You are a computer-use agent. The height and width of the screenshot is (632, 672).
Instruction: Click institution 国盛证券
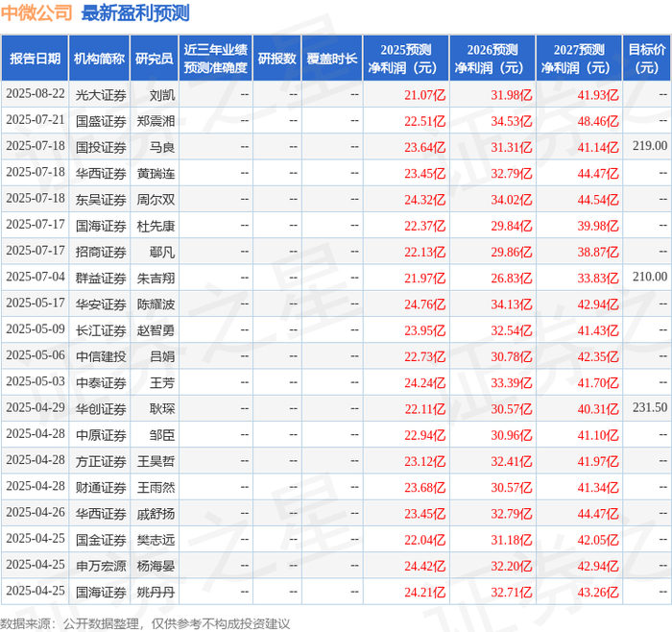[x=101, y=121]
